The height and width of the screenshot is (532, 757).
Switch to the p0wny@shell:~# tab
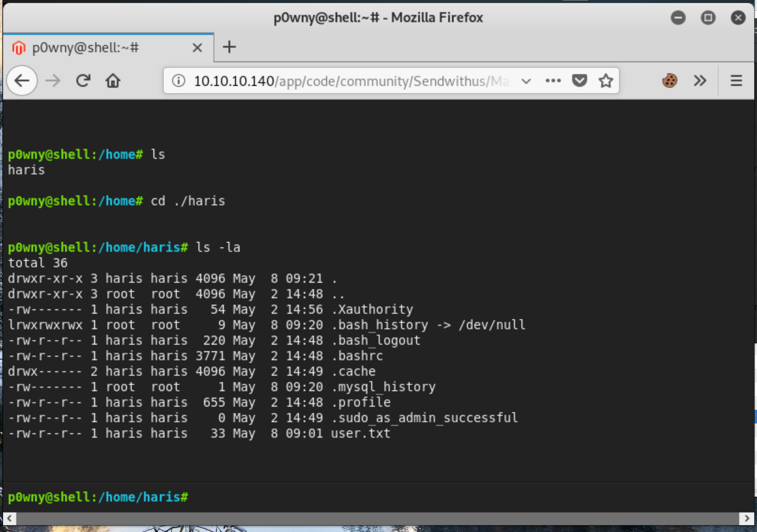[x=108, y=48]
